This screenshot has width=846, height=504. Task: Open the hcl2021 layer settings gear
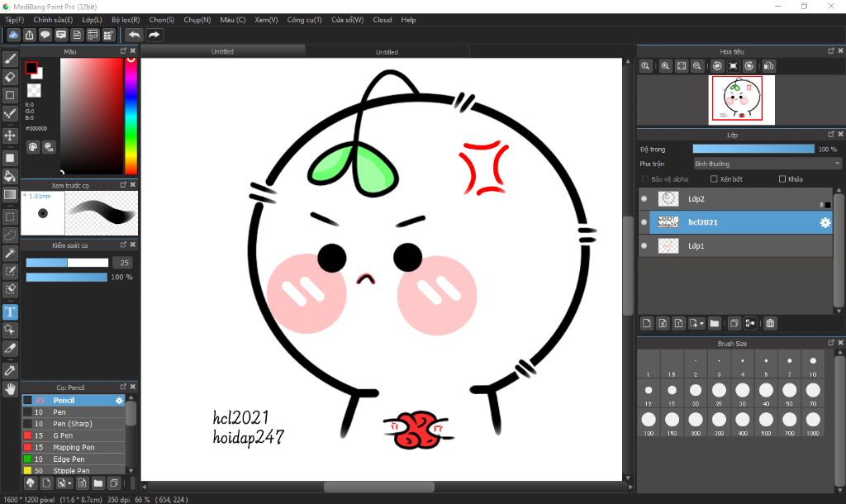(x=825, y=222)
